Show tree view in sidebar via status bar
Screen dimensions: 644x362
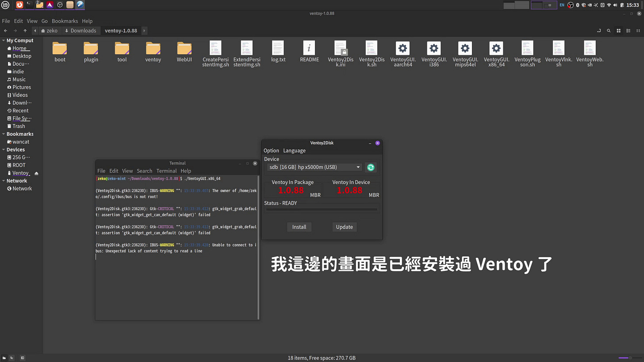coord(12,358)
